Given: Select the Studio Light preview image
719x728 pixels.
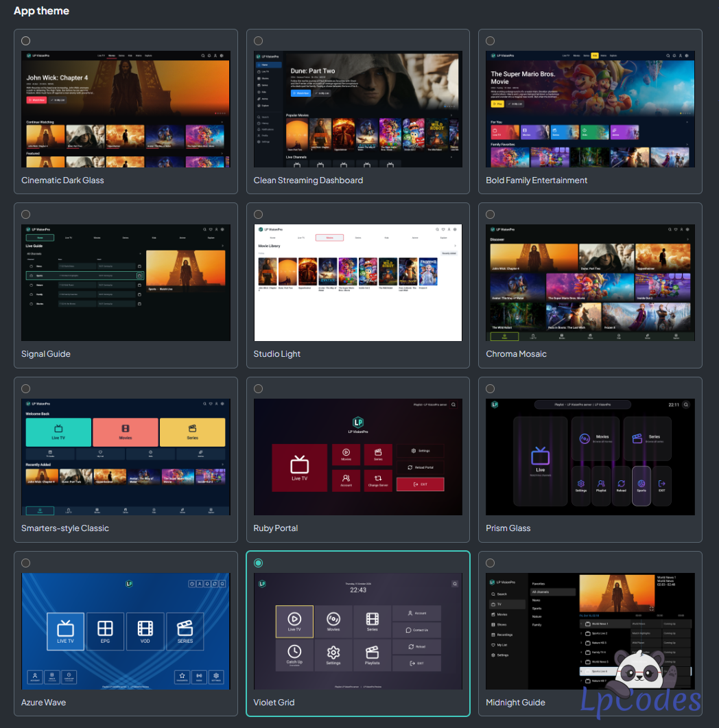Looking at the screenshot, I should pyautogui.click(x=358, y=283).
